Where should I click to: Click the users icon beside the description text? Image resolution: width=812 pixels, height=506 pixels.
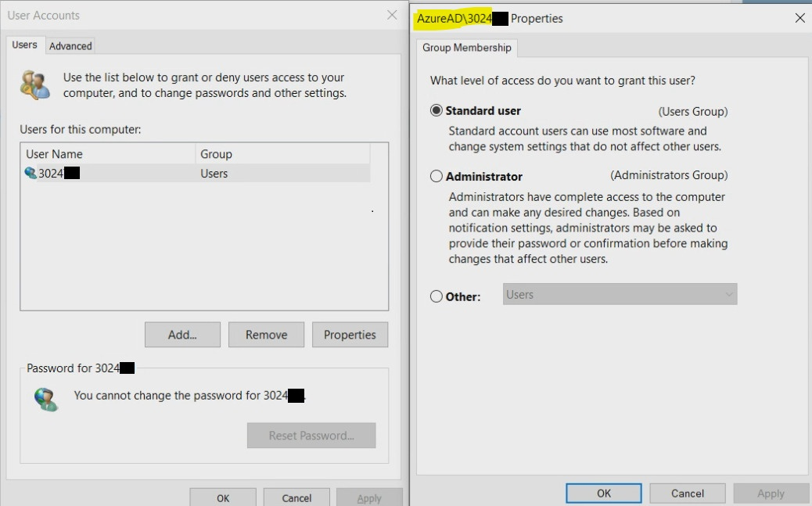35,85
